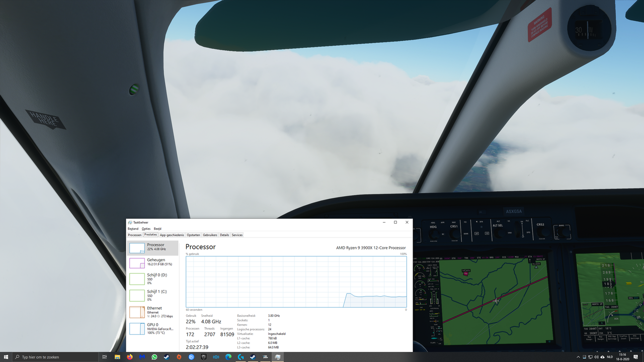Toggle the YD yaw damper button
The height and width of the screenshot is (362, 644).
pyautogui.click(x=487, y=233)
